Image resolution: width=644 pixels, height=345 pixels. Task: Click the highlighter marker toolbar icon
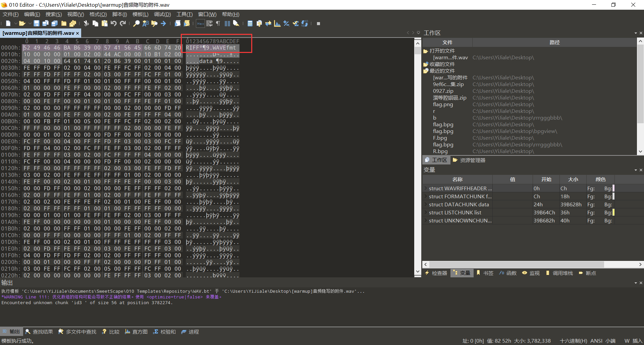(236, 23)
